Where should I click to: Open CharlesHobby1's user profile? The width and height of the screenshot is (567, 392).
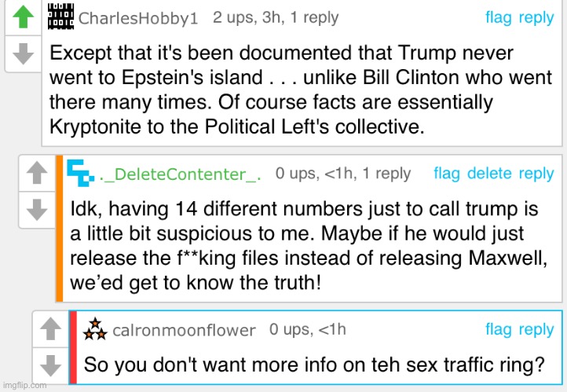[x=139, y=17]
